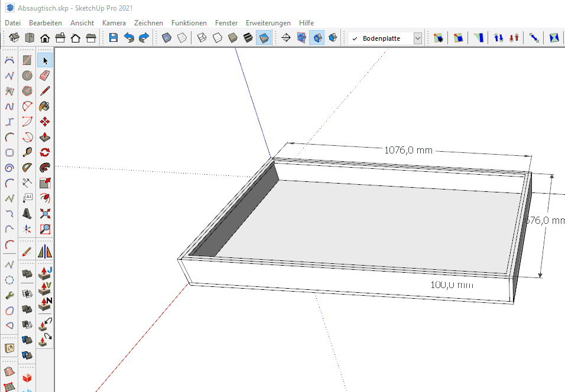
Task: Toggle X-ray face style
Action: point(167,38)
